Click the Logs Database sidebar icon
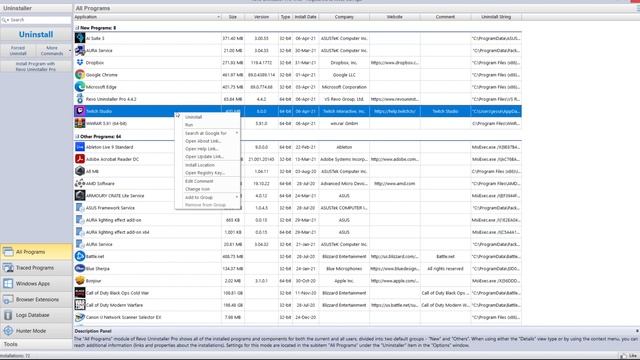This screenshot has height=360, width=640. click(x=8, y=315)
